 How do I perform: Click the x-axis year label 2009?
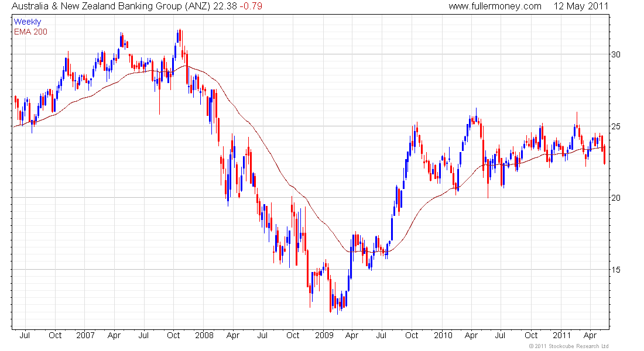[x=324, y=335]
